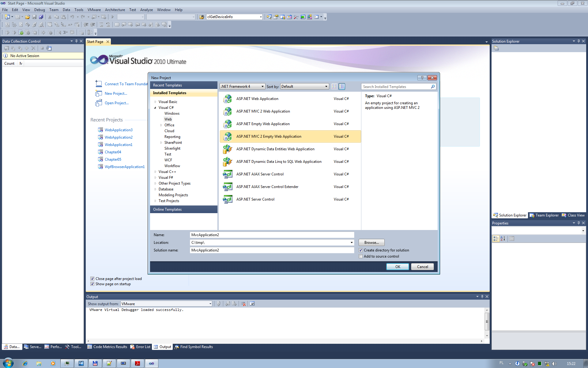The height and width of the screenshot is (368, 588).
Task: Open Internet Explorer from the taskbar
Action: coord(25,363)
